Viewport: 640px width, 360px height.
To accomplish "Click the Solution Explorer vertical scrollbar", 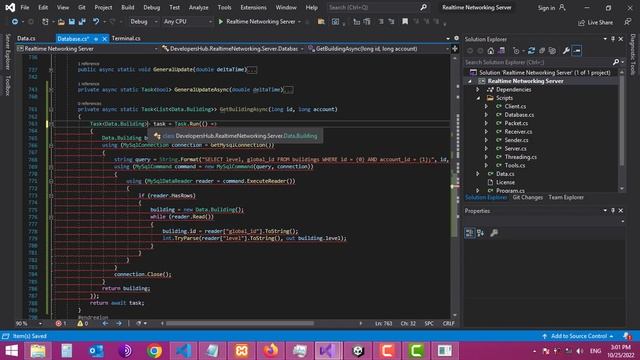I will point(622,120).
